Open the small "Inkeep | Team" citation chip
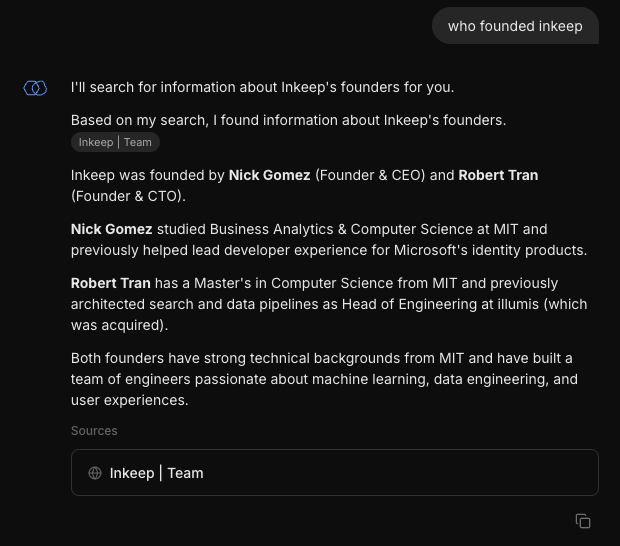Viewport: 620px width, 546px height. (x=115, y=142)
